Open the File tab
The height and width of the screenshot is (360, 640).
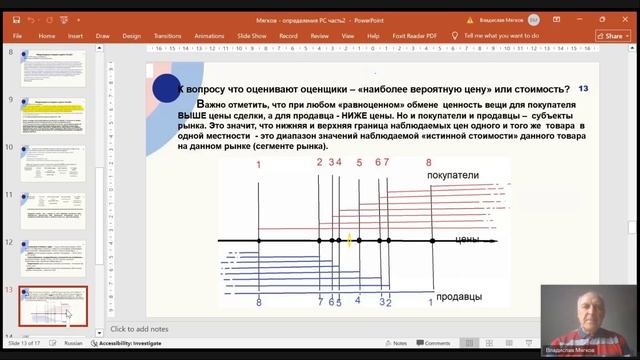point(17,36)
